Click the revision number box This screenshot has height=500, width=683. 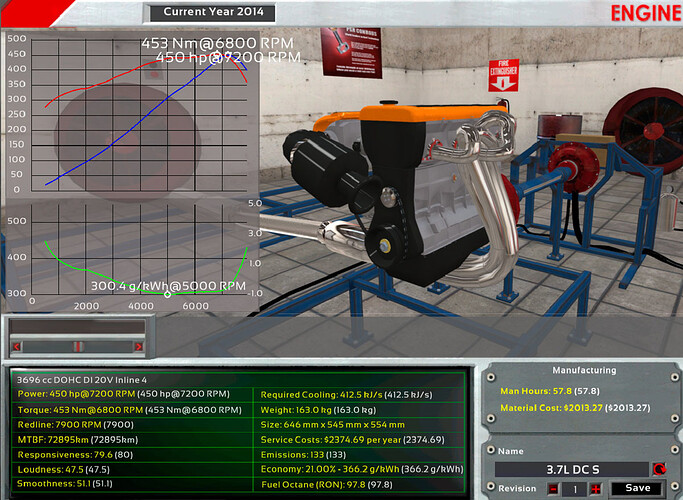point(574,488)
